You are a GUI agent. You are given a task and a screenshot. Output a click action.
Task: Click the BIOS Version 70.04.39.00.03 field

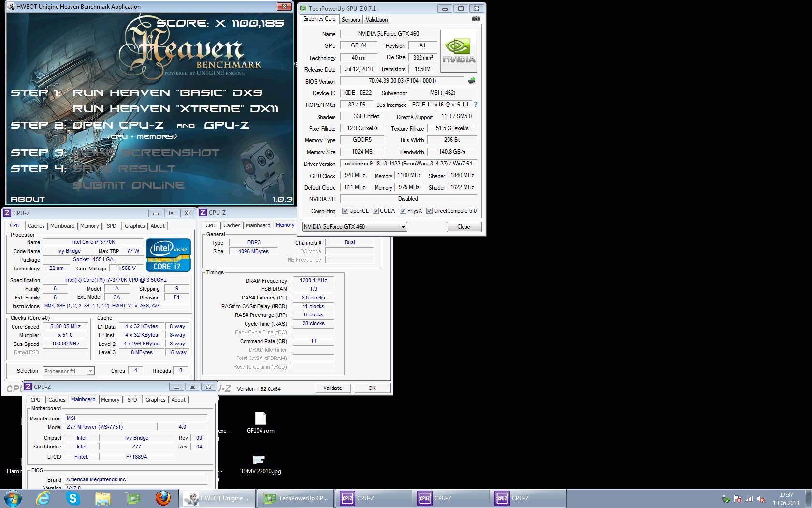pyautogui.click(x=402, y=81)
